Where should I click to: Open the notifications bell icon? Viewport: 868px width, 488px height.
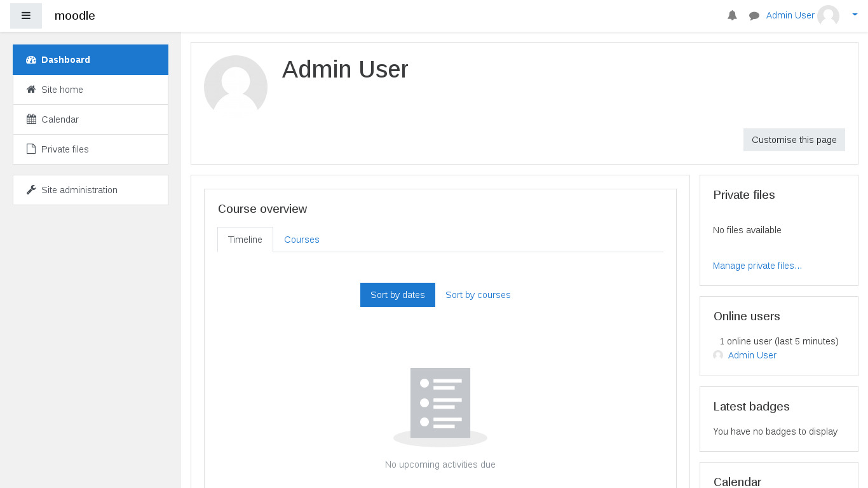pos(732,16)
